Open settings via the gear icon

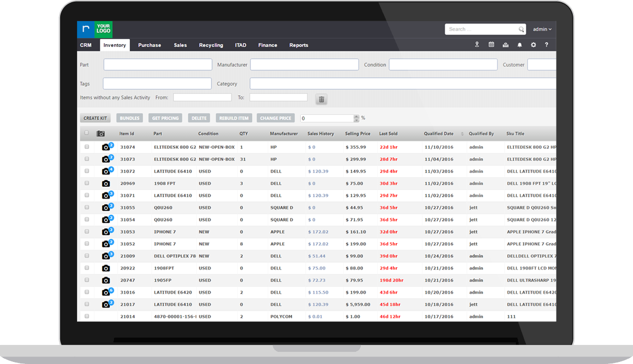[x=533, y=45]
